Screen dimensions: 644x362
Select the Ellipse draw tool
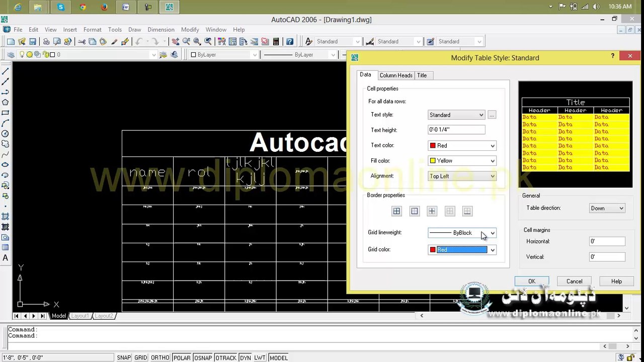pos(6,165)
